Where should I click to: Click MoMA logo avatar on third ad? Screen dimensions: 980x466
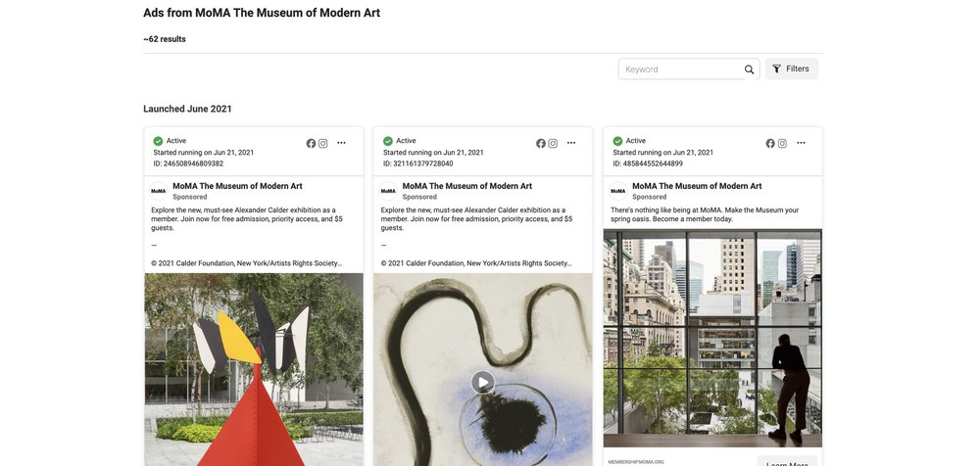click(x=618, y=191)
